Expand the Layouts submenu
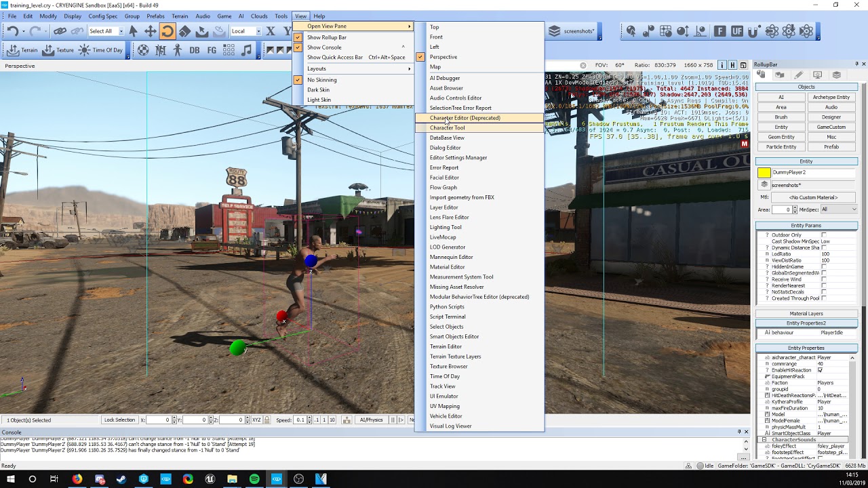 (x=353, y=68)
